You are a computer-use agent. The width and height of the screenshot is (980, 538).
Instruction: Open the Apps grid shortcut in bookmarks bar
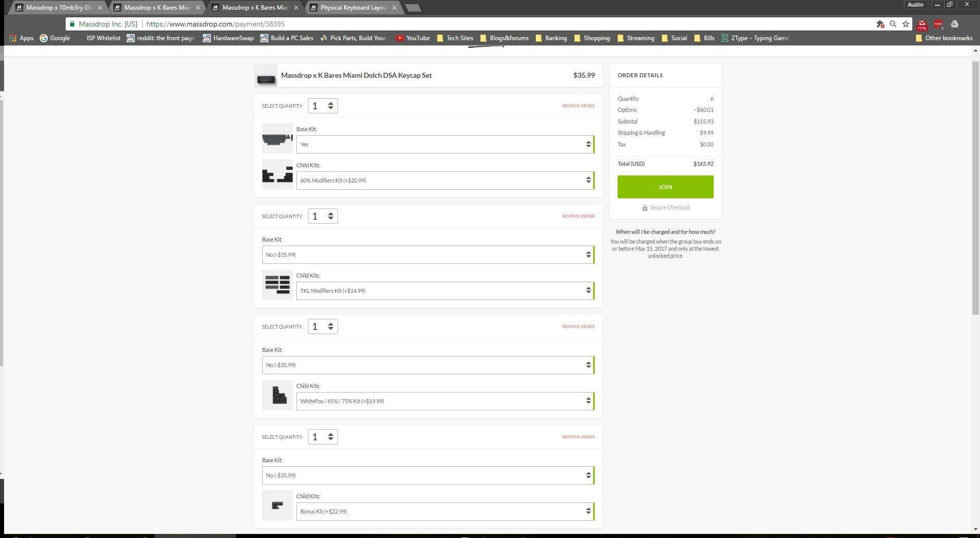coord(21,38)
